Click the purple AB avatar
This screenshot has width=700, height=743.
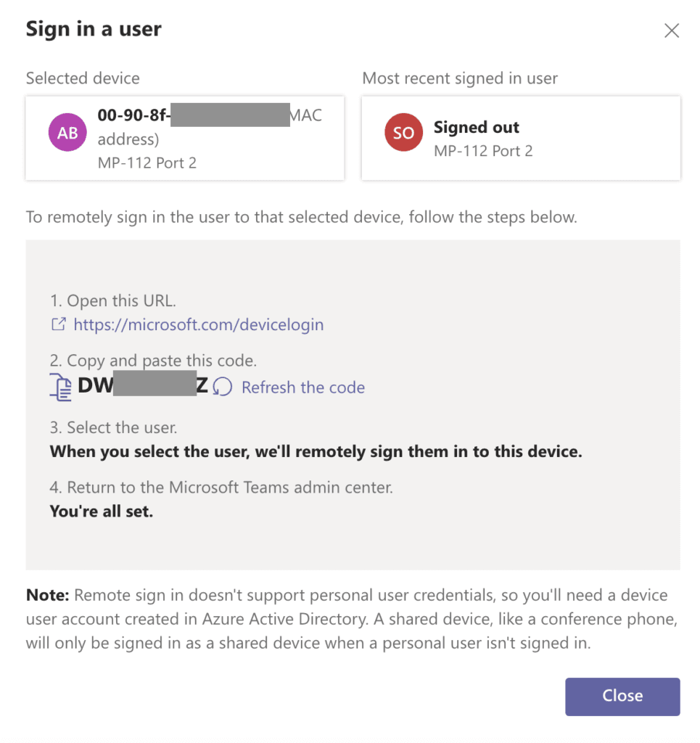67,132
